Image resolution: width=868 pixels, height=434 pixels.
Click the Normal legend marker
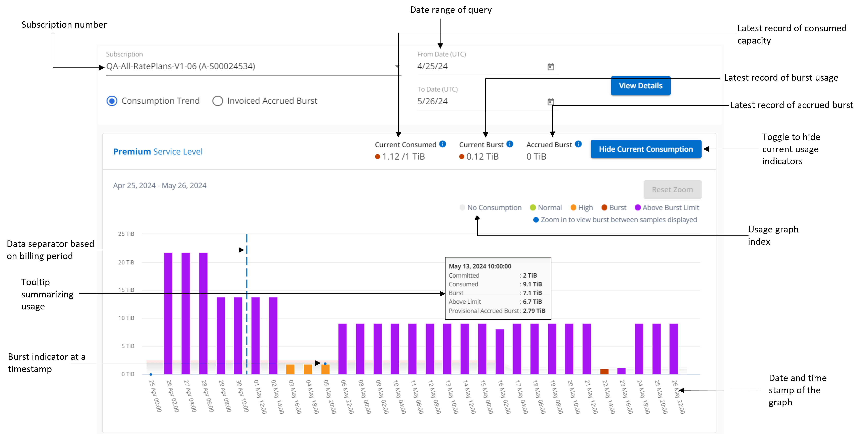(x=533, y=207)
